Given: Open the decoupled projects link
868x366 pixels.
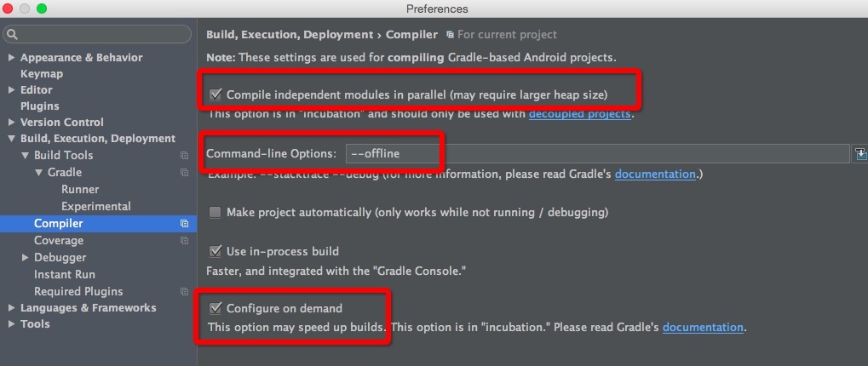Looking at the screenshot, I should (x=579, y=114).
